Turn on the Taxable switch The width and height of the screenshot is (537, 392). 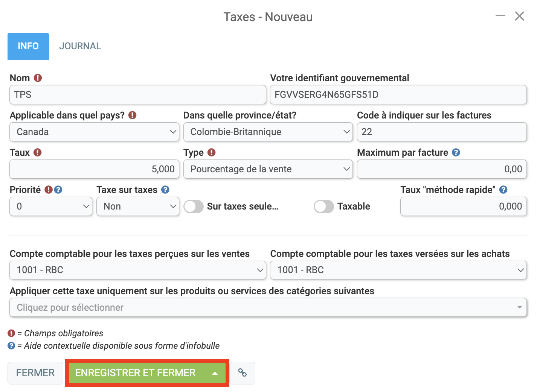[x=323, y=207]
